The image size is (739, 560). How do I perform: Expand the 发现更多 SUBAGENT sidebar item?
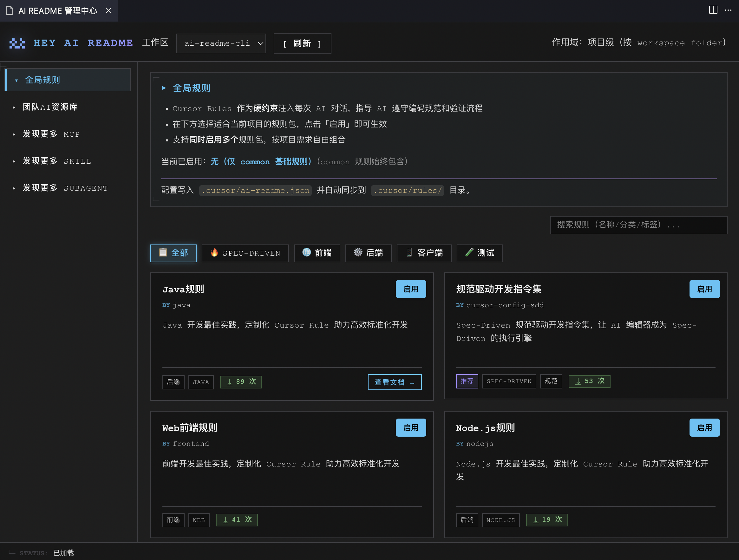click(68, 188)
